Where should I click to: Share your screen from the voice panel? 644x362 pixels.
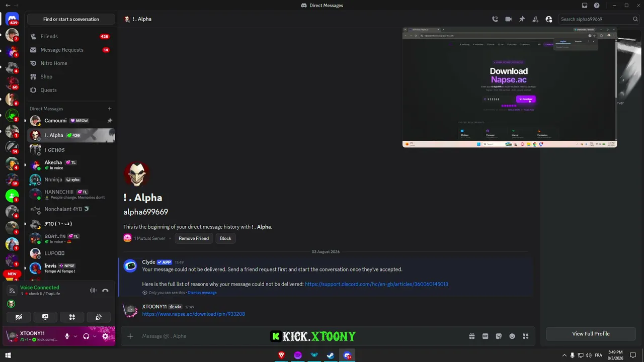[x=45, y=317]
